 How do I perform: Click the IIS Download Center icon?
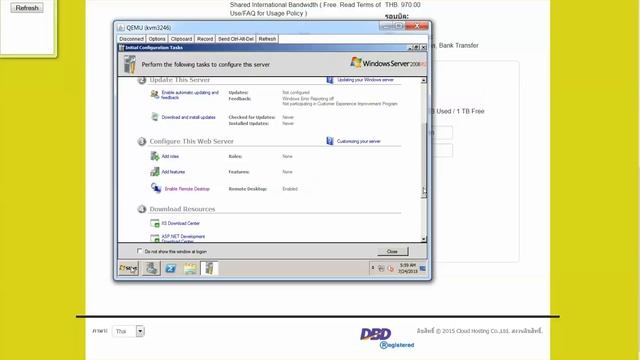pyautogui.click(x=155, y=223)
